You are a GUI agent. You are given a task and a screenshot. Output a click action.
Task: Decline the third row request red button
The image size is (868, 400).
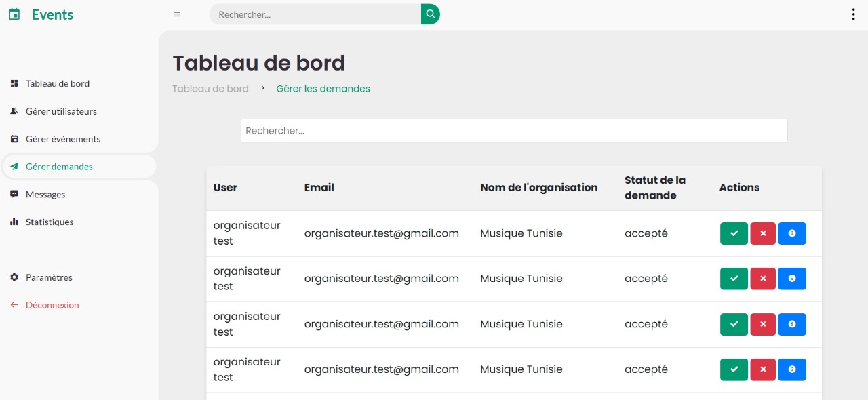click(x=763, y=324)
